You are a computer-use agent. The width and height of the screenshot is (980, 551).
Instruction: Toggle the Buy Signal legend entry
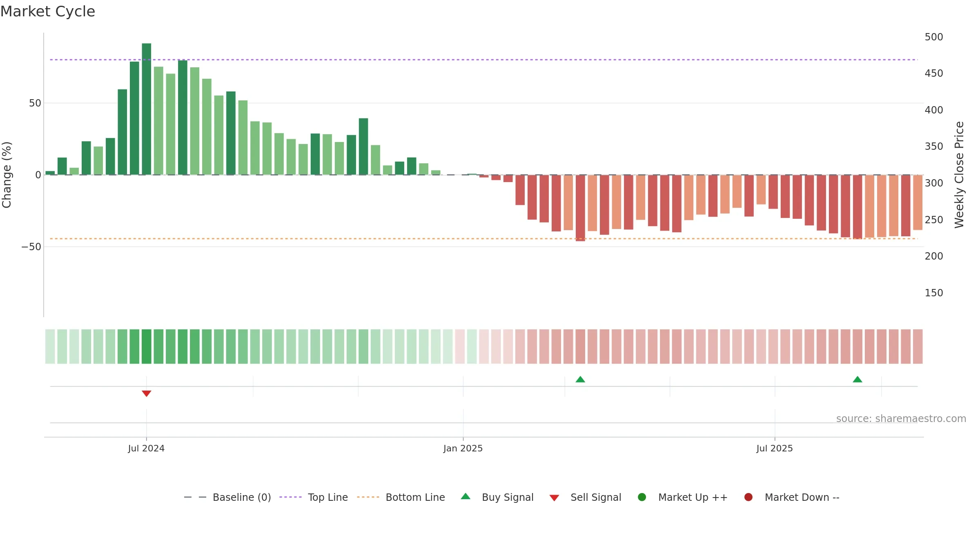click(497, 497)
